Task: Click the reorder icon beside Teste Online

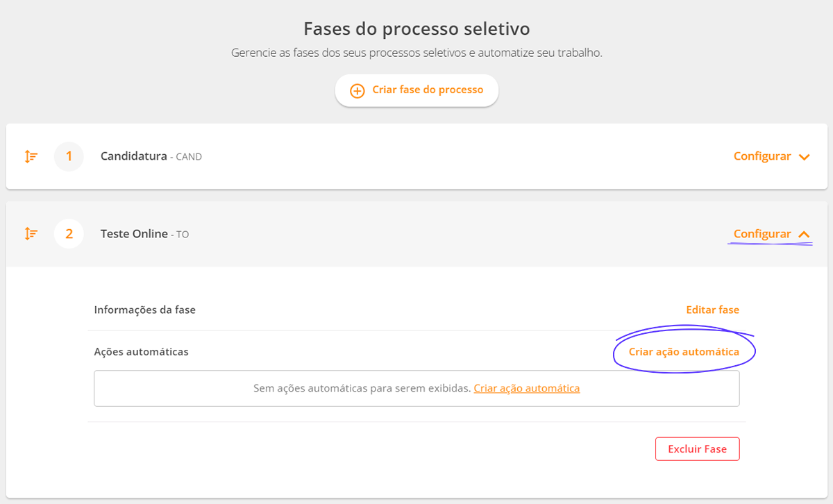Action: 31,234
